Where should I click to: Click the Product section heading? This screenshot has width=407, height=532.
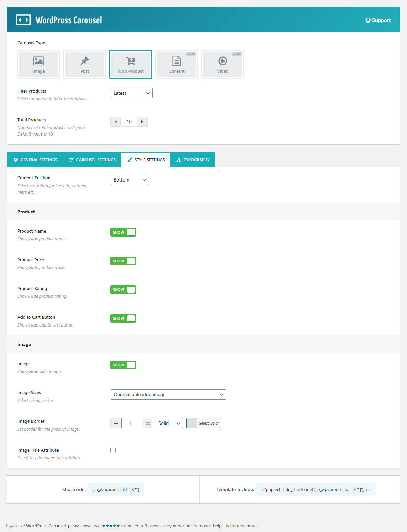26,212
